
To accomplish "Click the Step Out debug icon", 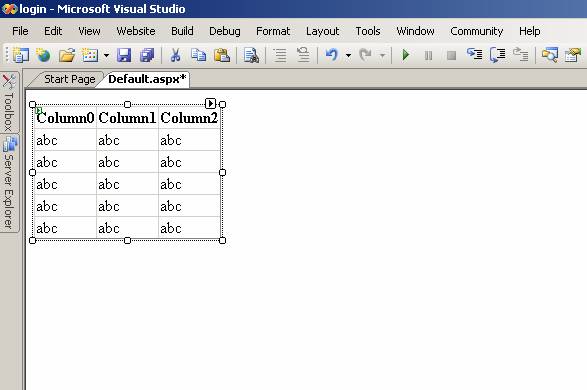I will (x=520, y=55).
